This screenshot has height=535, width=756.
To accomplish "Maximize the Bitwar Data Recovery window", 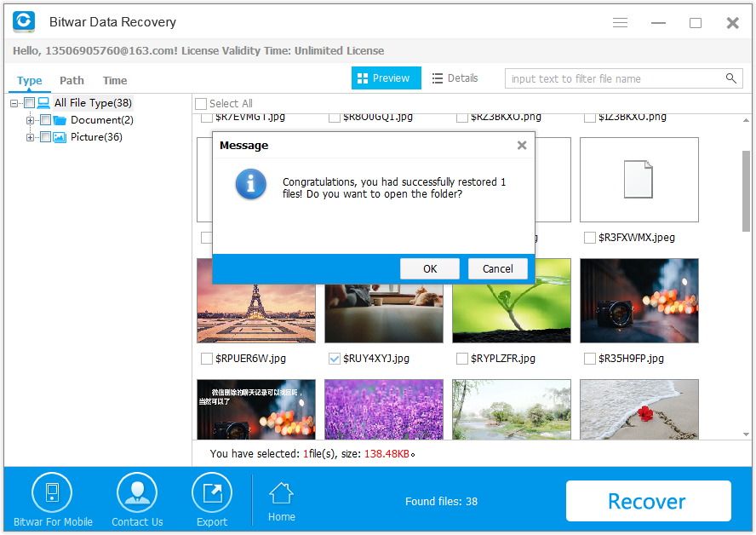I will (x=696, y=23).
